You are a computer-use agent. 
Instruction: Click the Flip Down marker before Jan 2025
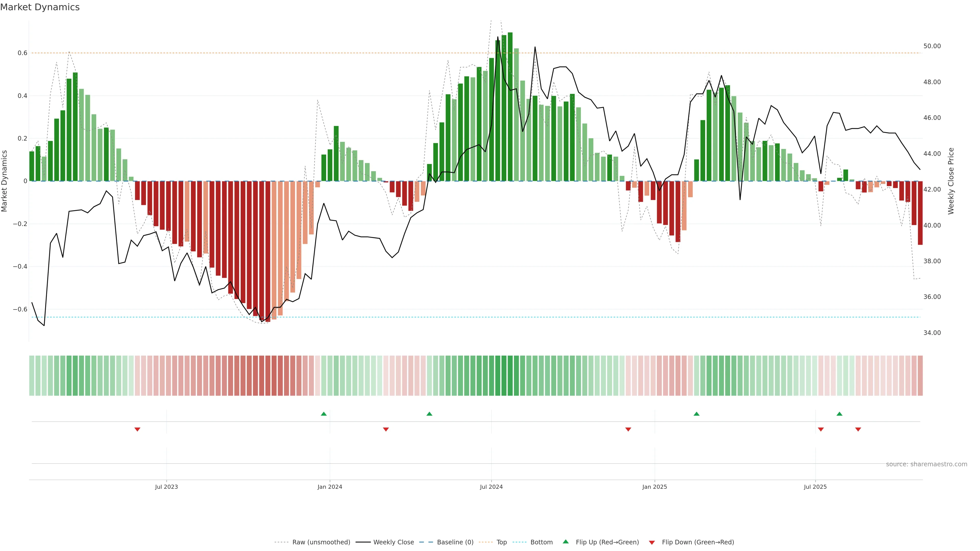(x=628, y=429)
